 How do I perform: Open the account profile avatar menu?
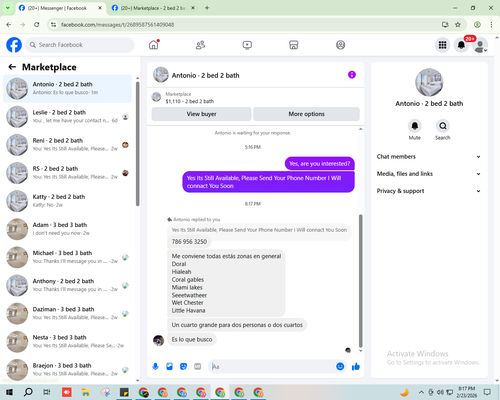480,45
